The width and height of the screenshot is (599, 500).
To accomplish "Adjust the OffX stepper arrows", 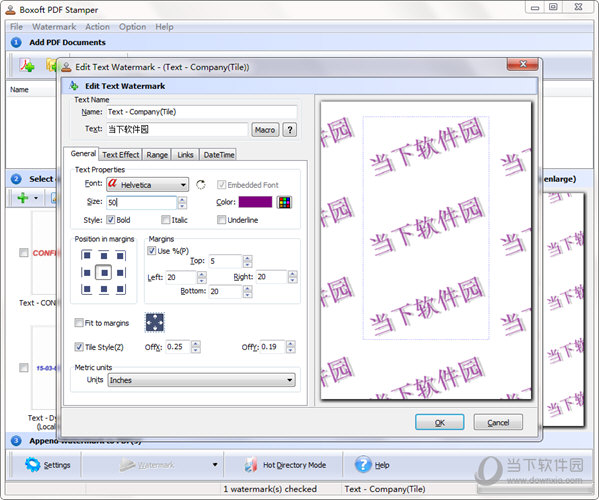I will pos(196,347).
